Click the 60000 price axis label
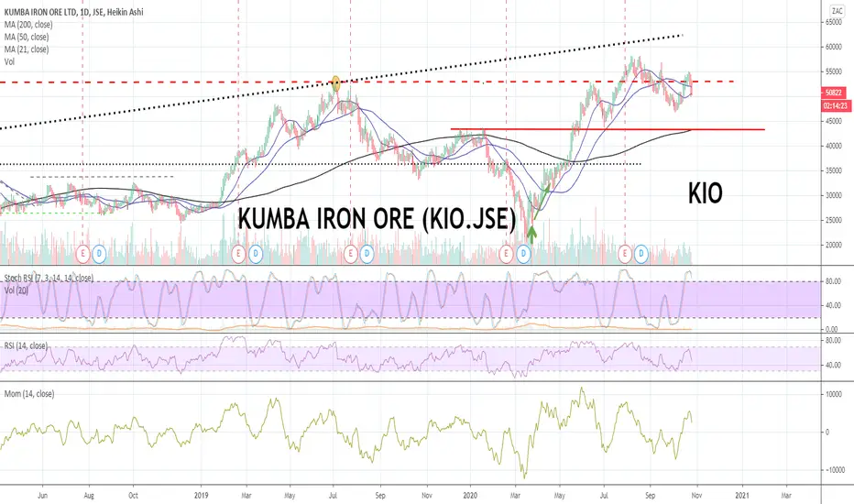 tap(834, 47)
